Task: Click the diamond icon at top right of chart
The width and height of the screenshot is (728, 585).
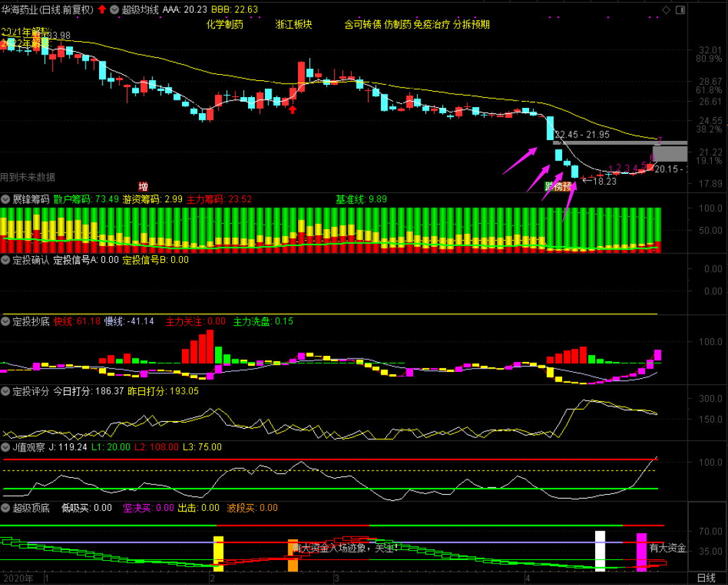Action: (666, 9)
